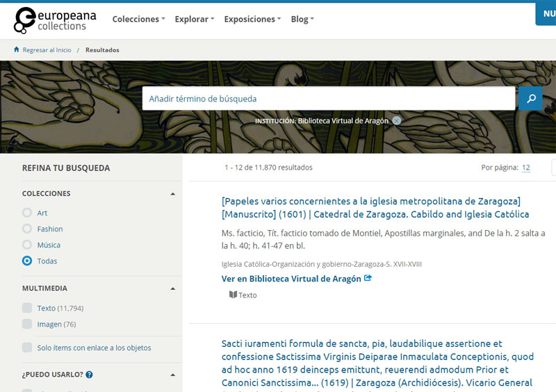Image resolution: width=556 pixels, height=392 pixels.
Task: Open Sacti iuramenti formula result title
Action: click(377, 363)
